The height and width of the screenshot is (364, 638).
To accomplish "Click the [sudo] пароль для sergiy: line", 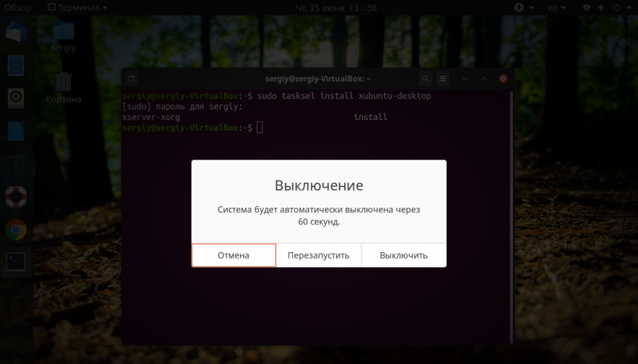I will (182, 107).
